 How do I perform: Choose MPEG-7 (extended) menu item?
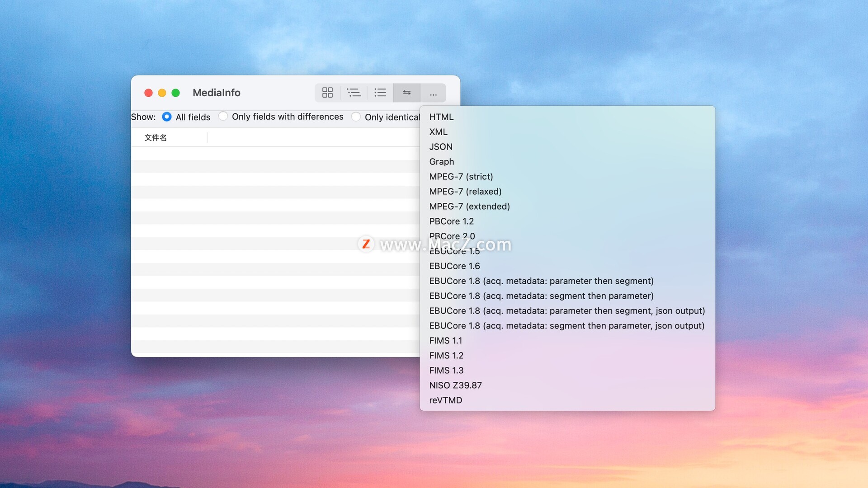tap(567, 206)
